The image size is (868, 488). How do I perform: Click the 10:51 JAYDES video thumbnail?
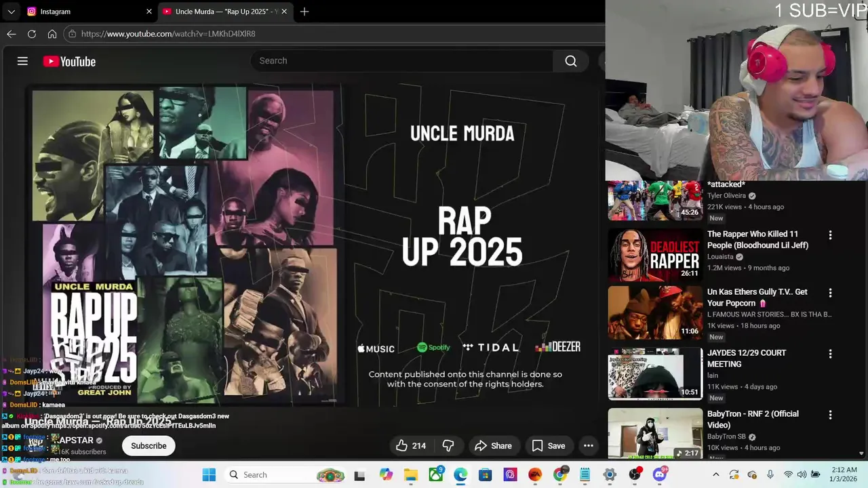tap(655, 373)
